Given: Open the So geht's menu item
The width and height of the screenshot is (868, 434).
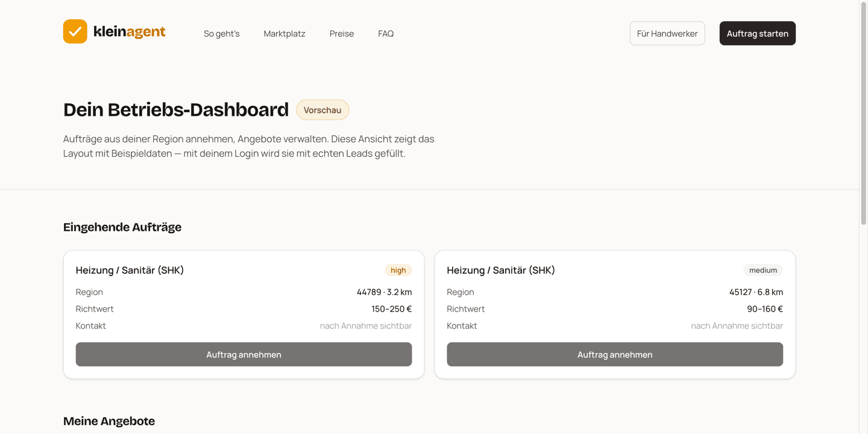Looking at the screenshot, I should click(x=222, y=34).
